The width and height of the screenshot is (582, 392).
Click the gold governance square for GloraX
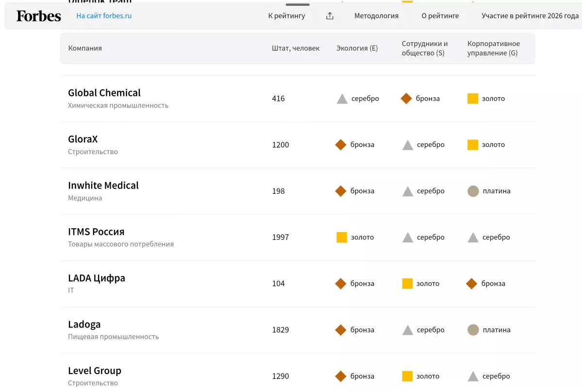(472, 145)
